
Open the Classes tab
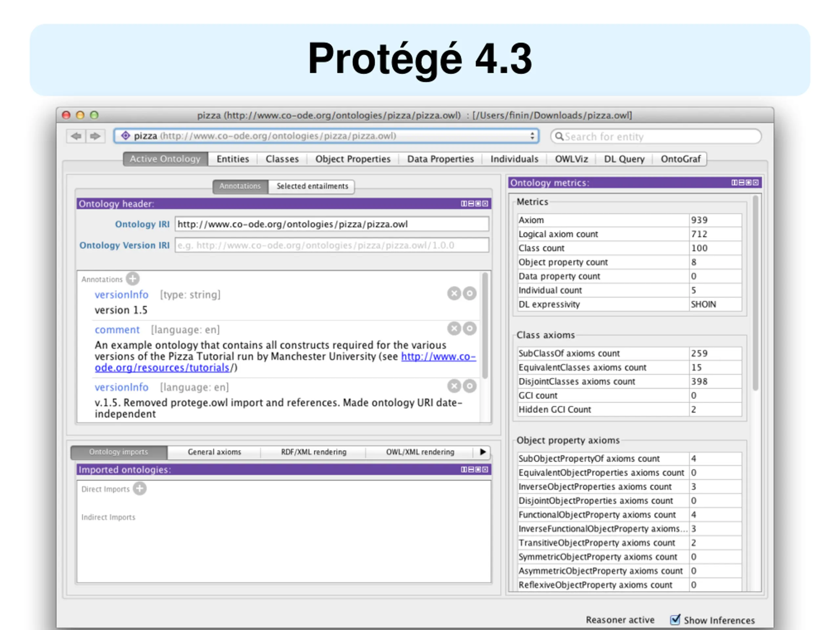point(282,159)
